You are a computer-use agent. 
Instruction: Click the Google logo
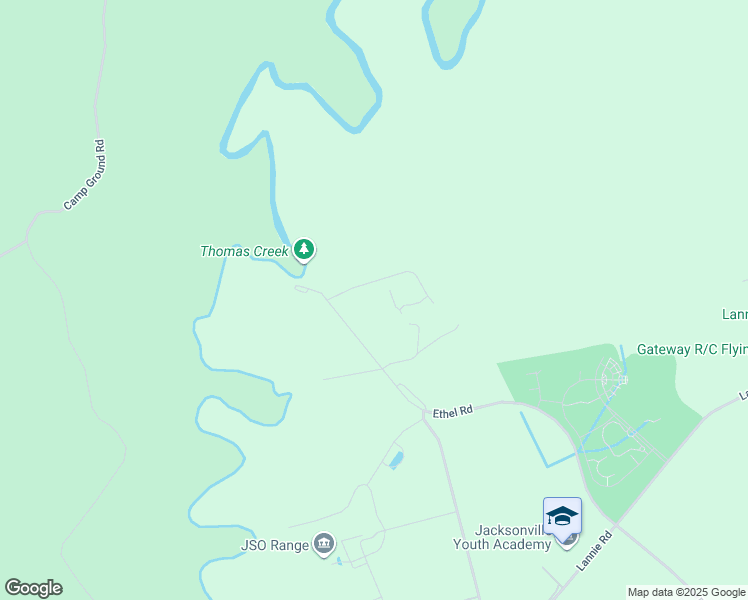tap(34, 588)
